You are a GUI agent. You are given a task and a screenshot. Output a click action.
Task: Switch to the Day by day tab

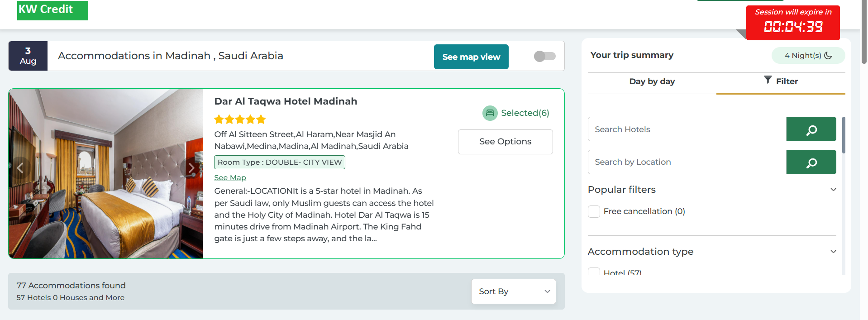pyautogui.click(x=652, y=81)
